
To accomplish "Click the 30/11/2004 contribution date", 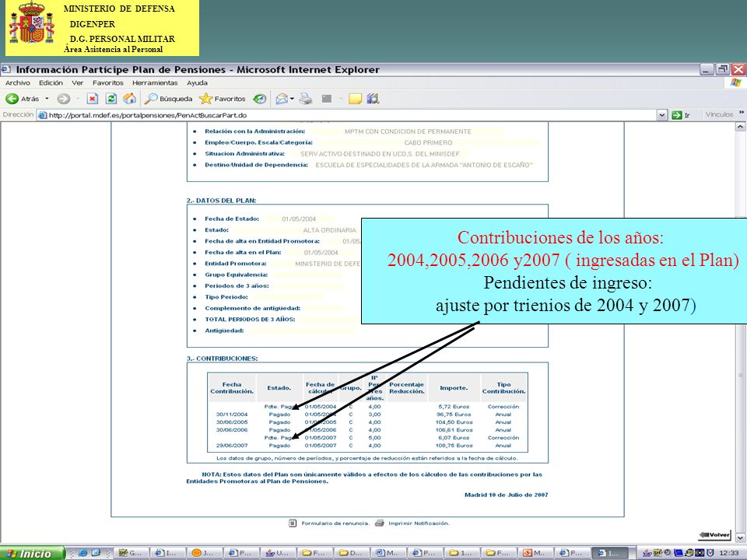I will click(232, 415).
